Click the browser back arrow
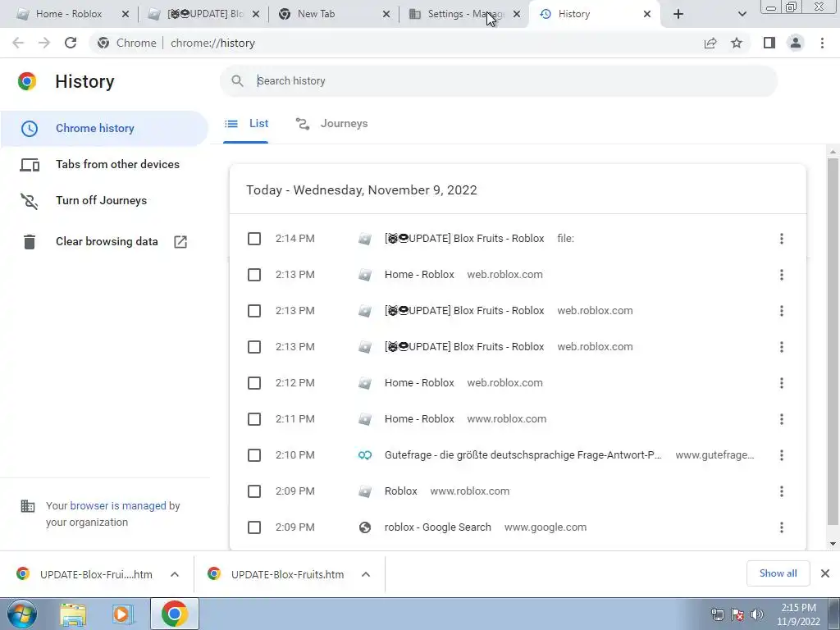Screen dimensions: 840x630 pos(18,43)
